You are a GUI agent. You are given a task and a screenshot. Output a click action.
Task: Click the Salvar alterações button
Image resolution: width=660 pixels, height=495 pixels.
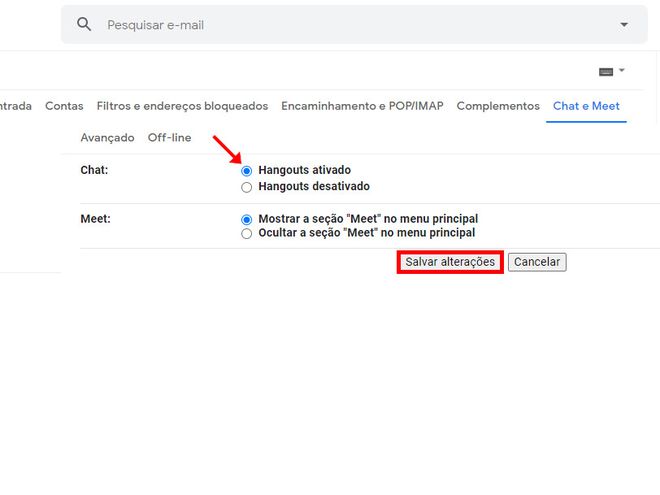450,262
